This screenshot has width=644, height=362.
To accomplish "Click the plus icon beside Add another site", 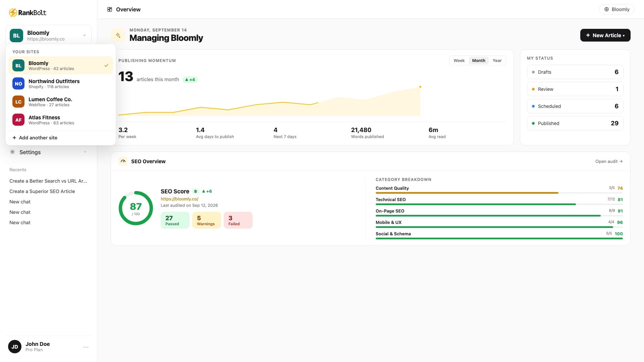I will 14,138.
